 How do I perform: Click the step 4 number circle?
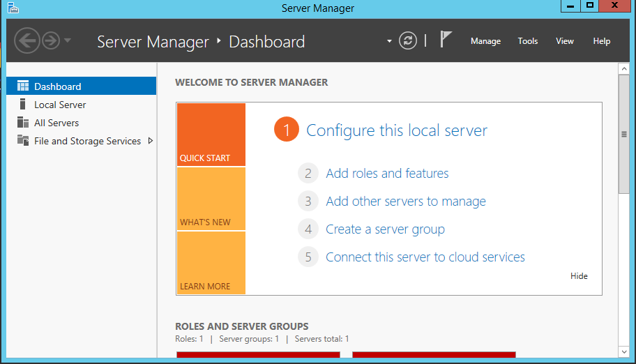308,229
